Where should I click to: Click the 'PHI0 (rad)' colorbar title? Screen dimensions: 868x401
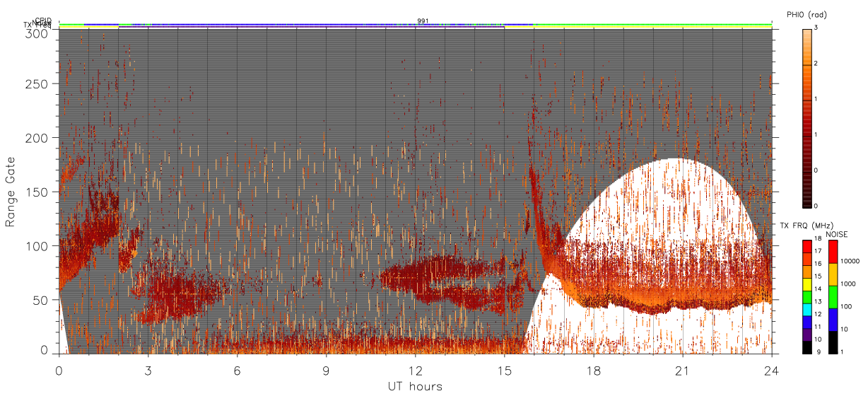pos(807,14)
